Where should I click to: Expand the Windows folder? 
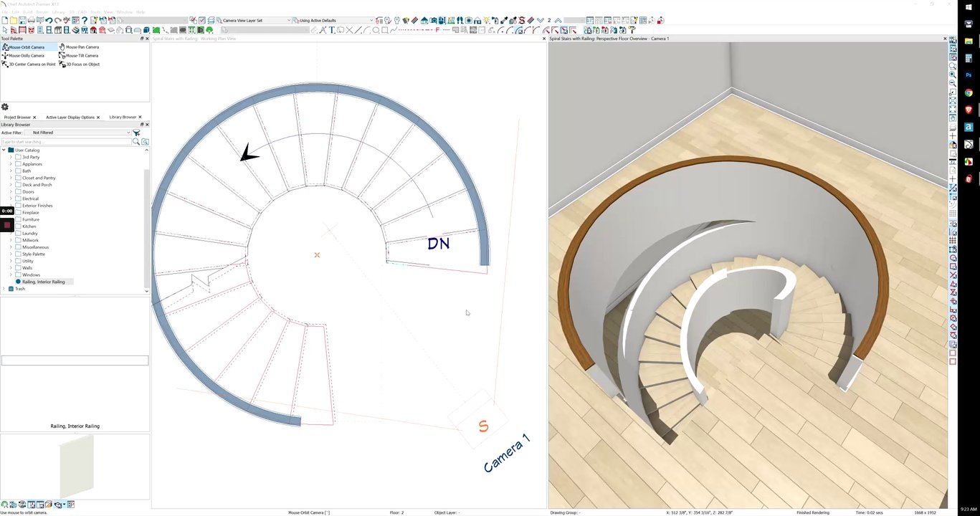[x=11, y=275]
